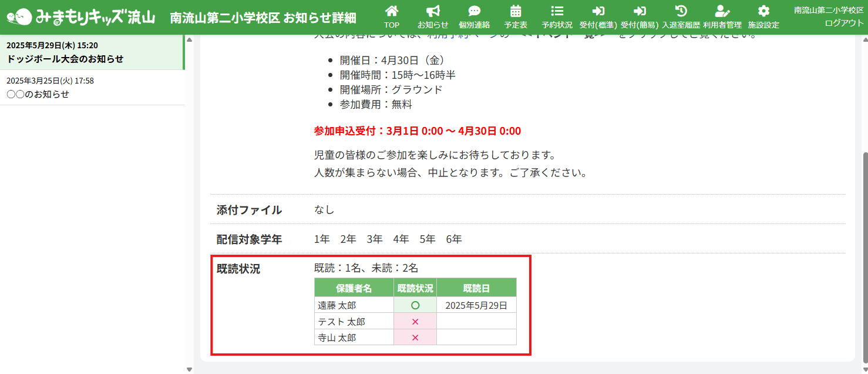
Task: Click the 保護者名 column header
Action: (x=354, y=288)
